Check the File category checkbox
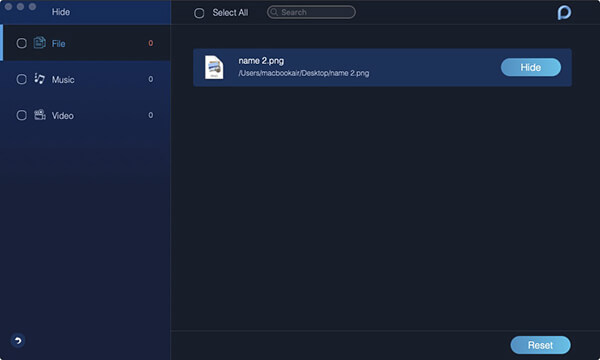600x360 pixels. (x=21, y=43)
